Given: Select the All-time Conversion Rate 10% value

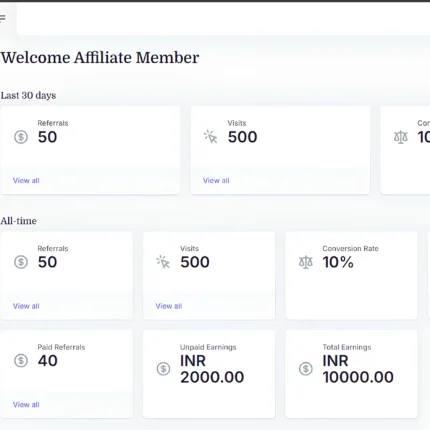Looking at the screenshot, I should tap(338, 262).
